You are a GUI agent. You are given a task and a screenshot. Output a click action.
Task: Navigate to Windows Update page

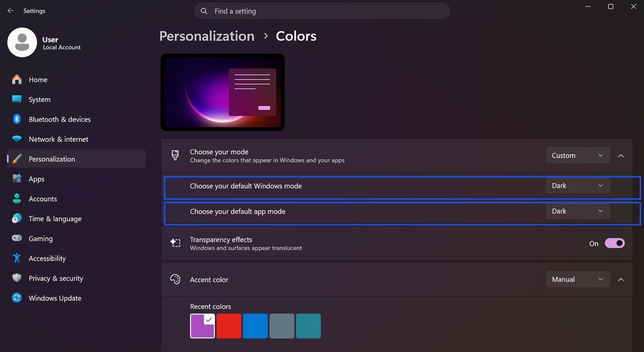point(76,298)
